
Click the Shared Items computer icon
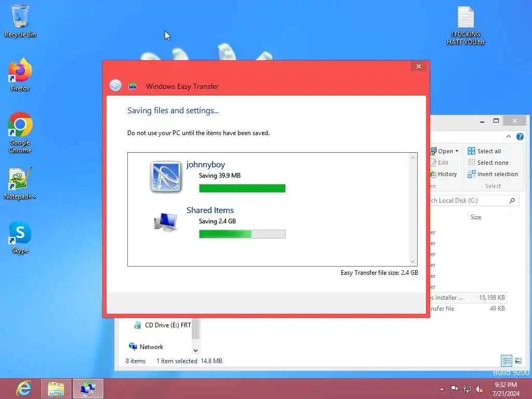click(x=165, y=221)
